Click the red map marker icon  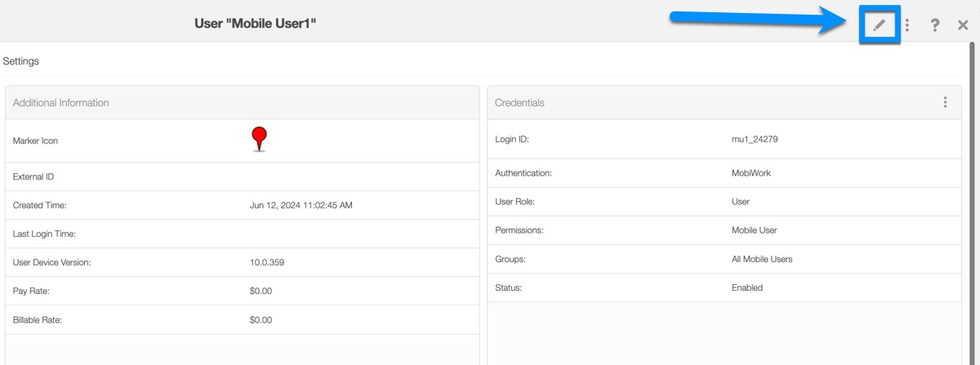pos(259,139)
